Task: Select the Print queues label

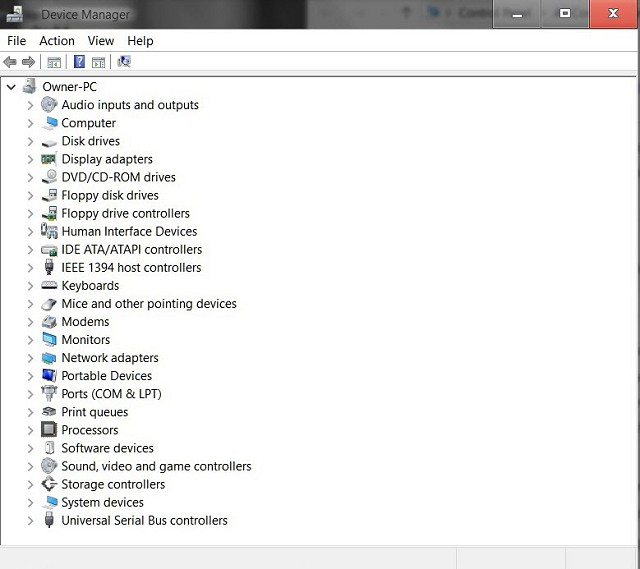Action: (x=95, y=412)
